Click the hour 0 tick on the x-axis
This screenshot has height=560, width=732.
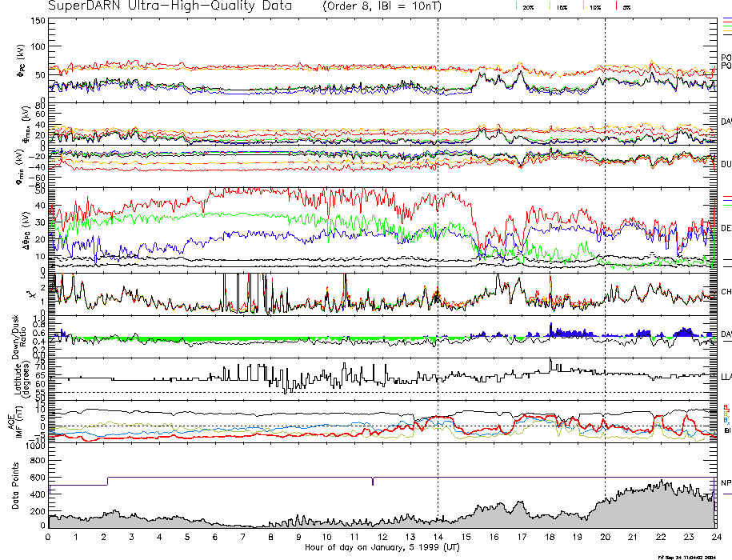[49, 537]
